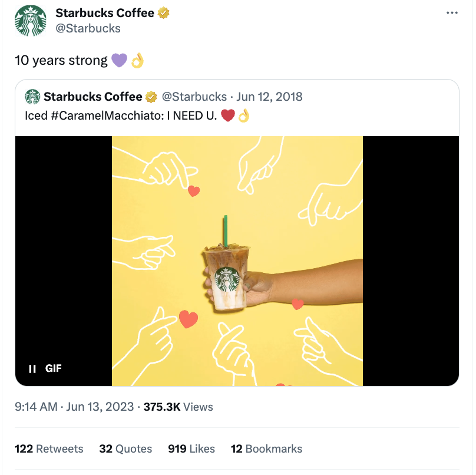Open the three-dot more options menu
Screen dimensions: 476x475
coord(452,13)
